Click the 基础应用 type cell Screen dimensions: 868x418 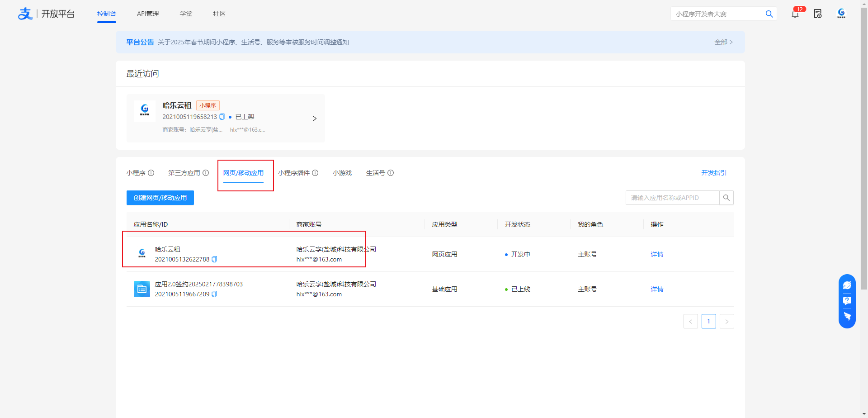(x=444, y=289)
